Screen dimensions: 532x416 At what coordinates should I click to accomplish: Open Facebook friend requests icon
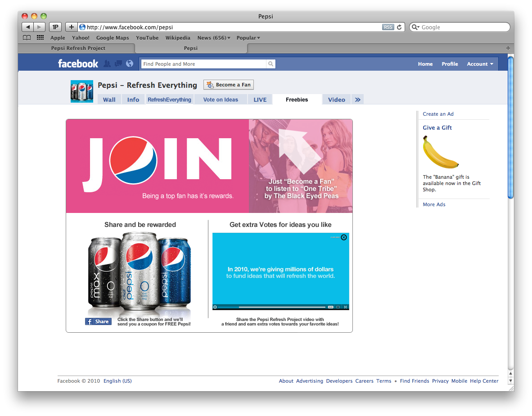pyautogui.click(x=107, y=63)
